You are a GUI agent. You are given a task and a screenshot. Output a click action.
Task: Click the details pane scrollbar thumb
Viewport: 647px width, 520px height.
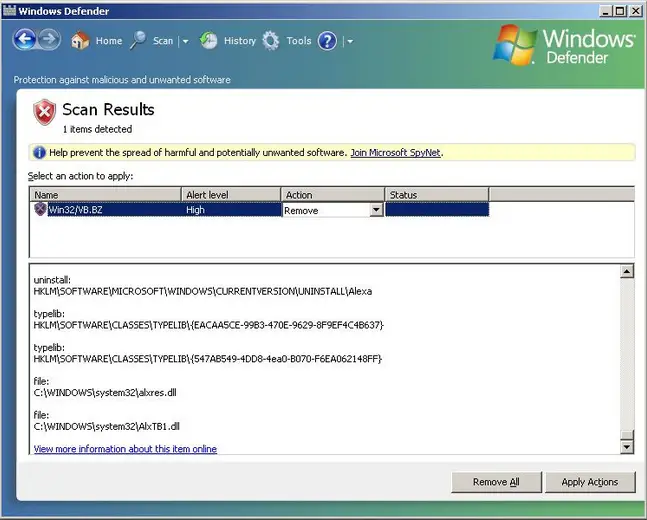(627, 435)
